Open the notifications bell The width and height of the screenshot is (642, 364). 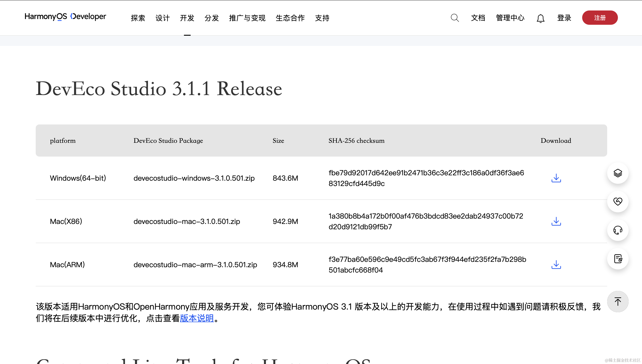pyautogui.click(x=540, y=18)
